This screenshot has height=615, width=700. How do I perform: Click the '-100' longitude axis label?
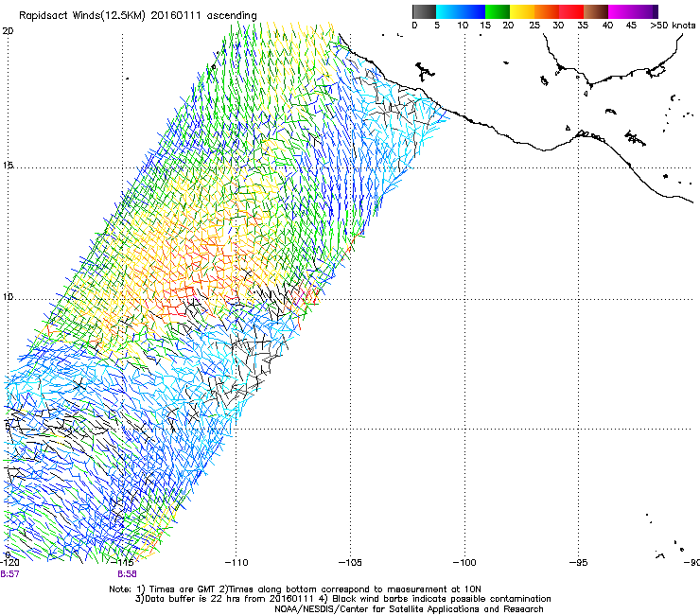(x=464, y=562)
